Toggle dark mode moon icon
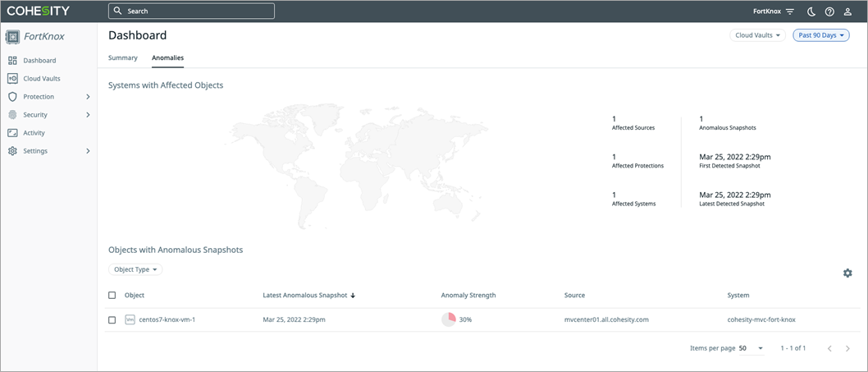The height and width of the screenshot is (372, 868). (x=811, y=11)
